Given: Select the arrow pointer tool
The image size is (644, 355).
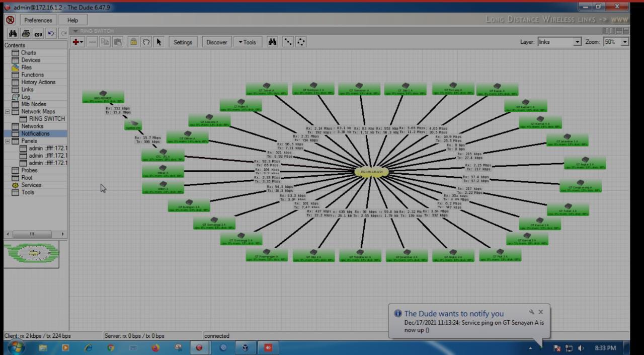Looking at the screenshot, I should [x=159, y=42].
